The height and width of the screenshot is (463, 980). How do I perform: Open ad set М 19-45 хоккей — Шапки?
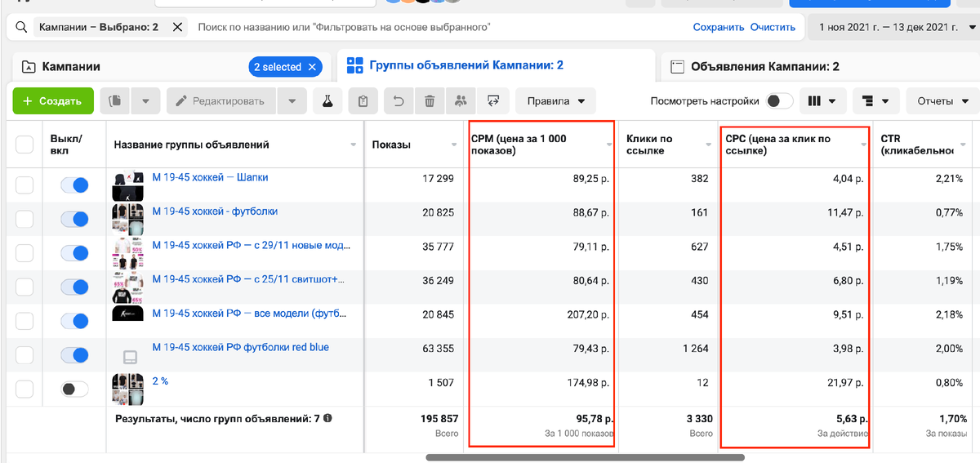point(210,177)
